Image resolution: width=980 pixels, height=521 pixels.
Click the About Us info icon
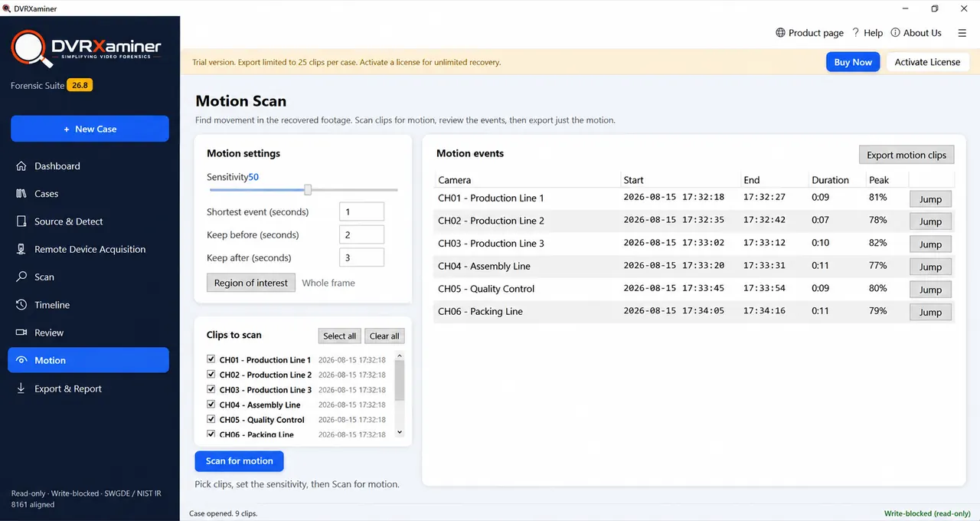[895, 33]
